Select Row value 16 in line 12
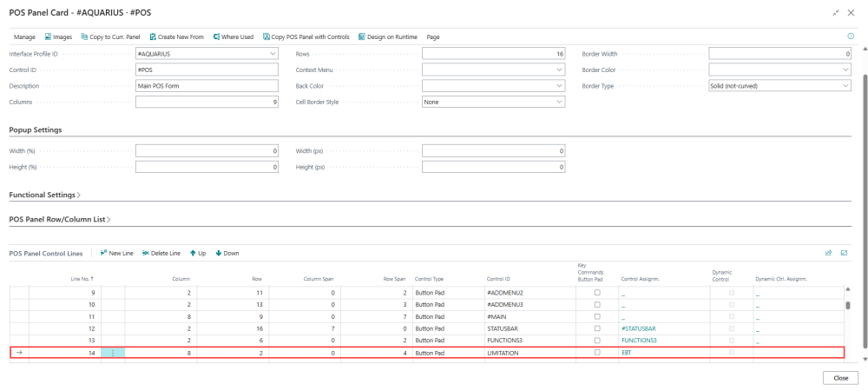Screen dimensions: 868x391 [x=233, y=328]
